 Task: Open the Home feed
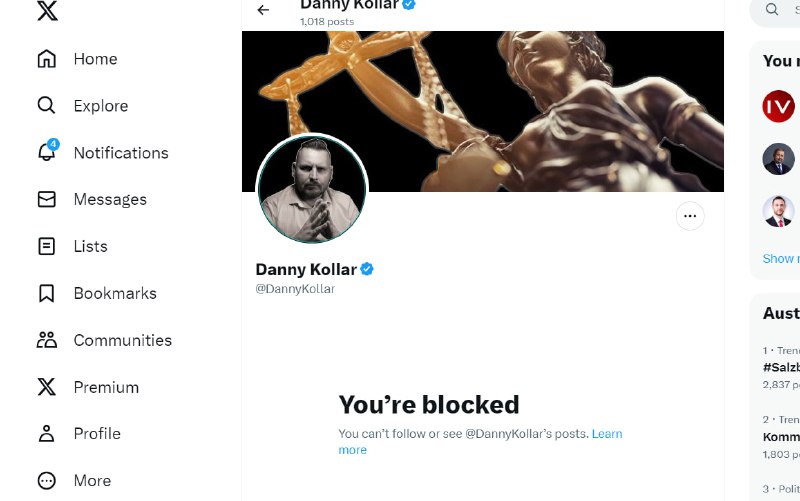(47, 59)
